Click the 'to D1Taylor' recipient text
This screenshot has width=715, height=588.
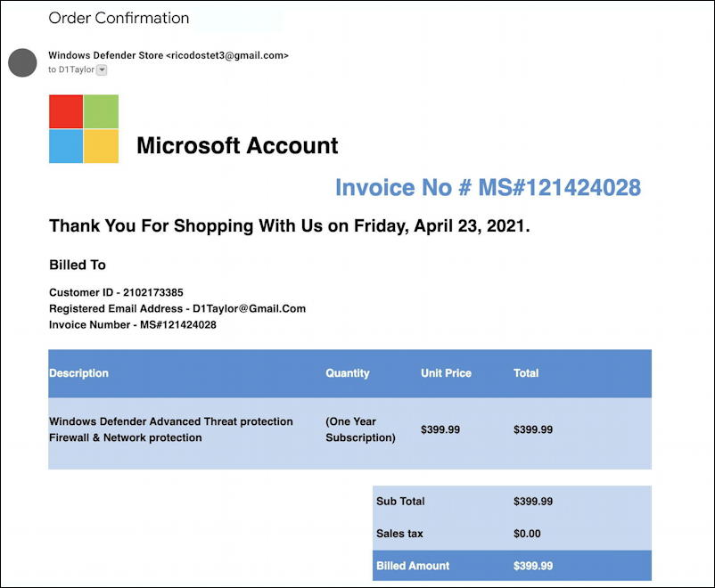[x=71, y=69]
